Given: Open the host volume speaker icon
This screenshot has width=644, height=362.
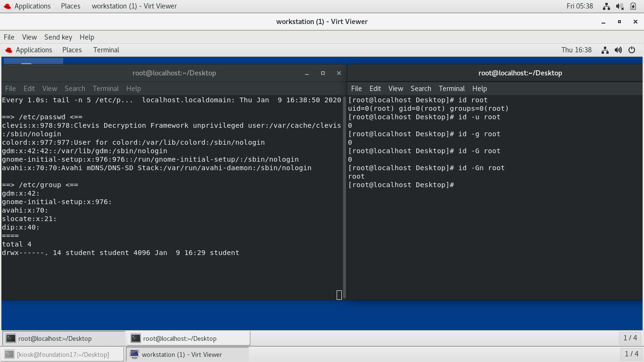Looking at the screenshot, I should [620, 6].
